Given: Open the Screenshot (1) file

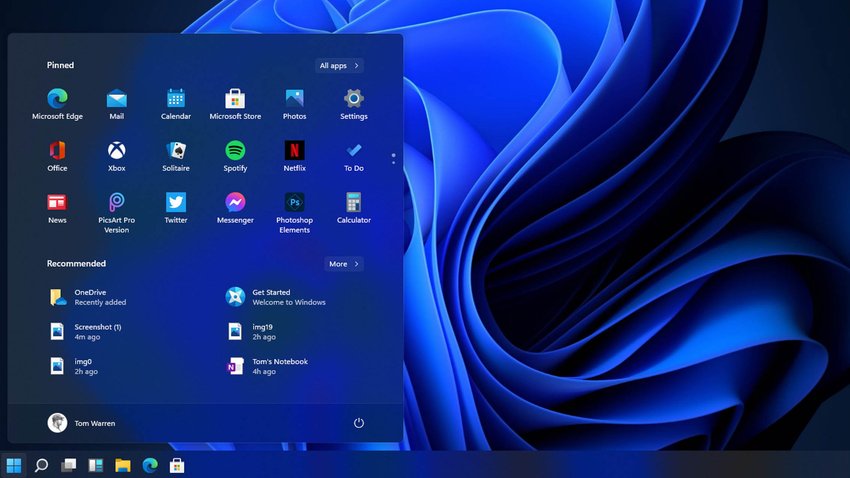Looking at the screenshot, I should tap(86, 332).
